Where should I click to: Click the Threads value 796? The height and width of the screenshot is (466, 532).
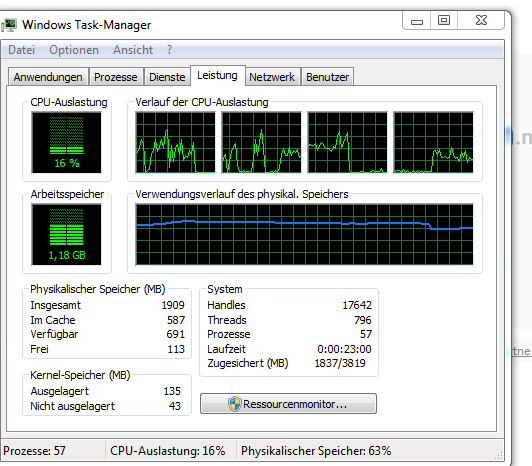(363, 320)
